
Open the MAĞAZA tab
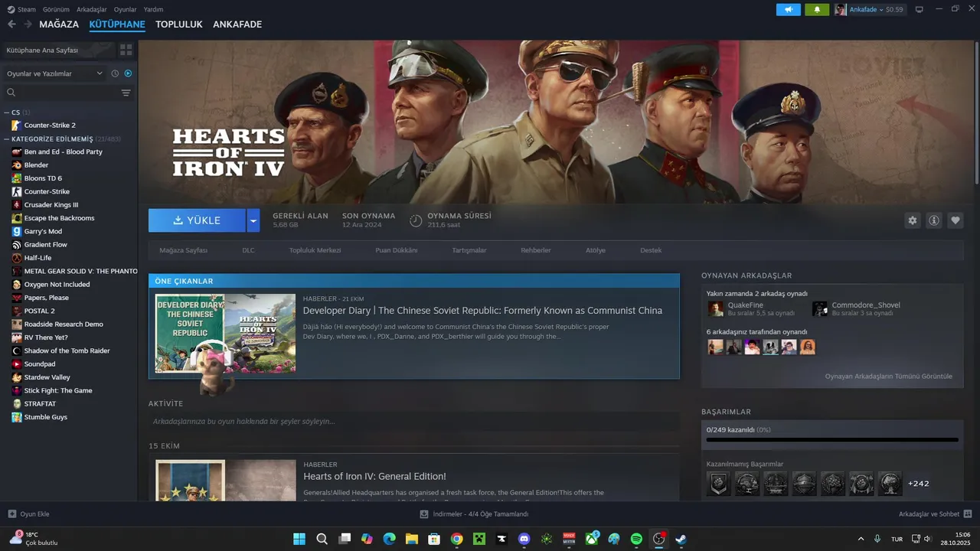click(x=59, y=24)
